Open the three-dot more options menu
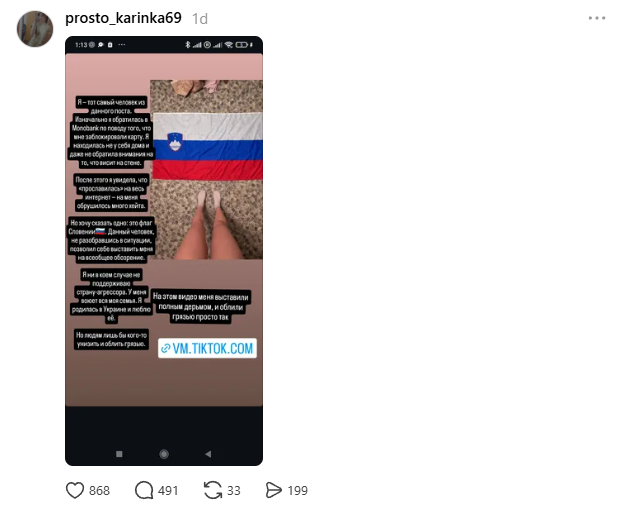 click(597, 18)
